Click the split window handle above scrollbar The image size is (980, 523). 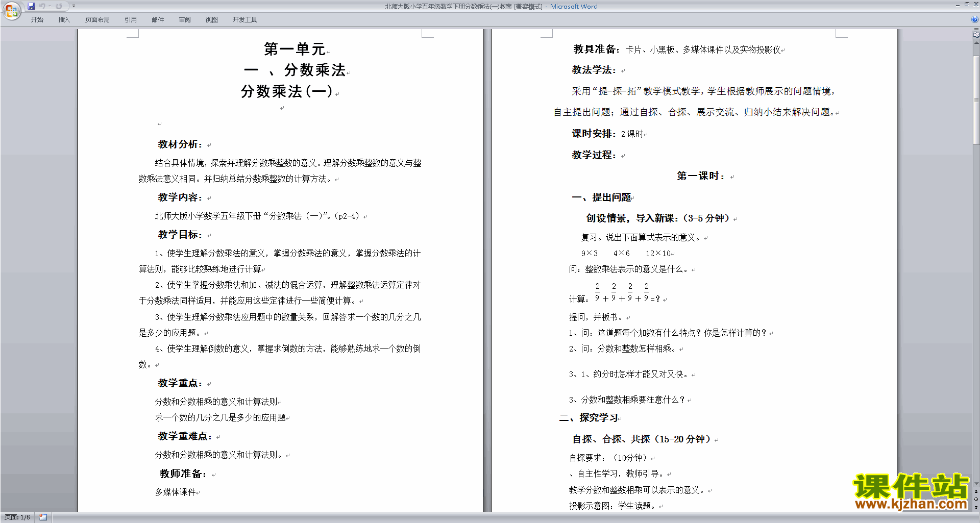(976, 29)
